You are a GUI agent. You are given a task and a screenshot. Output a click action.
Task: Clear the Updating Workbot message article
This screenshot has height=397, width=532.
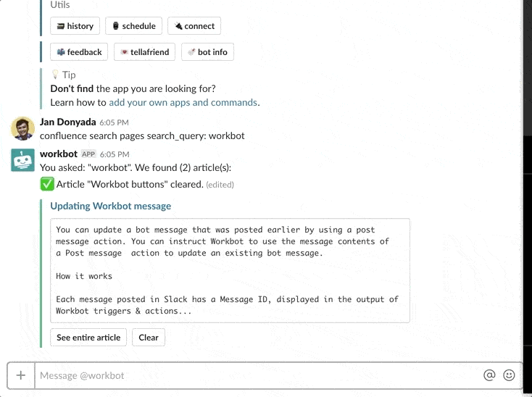coord(149,338)
